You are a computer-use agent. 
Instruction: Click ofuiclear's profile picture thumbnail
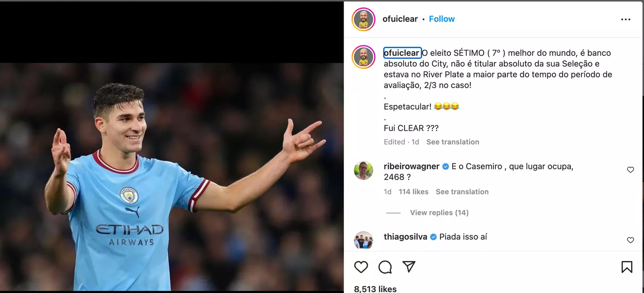[364, 20]
